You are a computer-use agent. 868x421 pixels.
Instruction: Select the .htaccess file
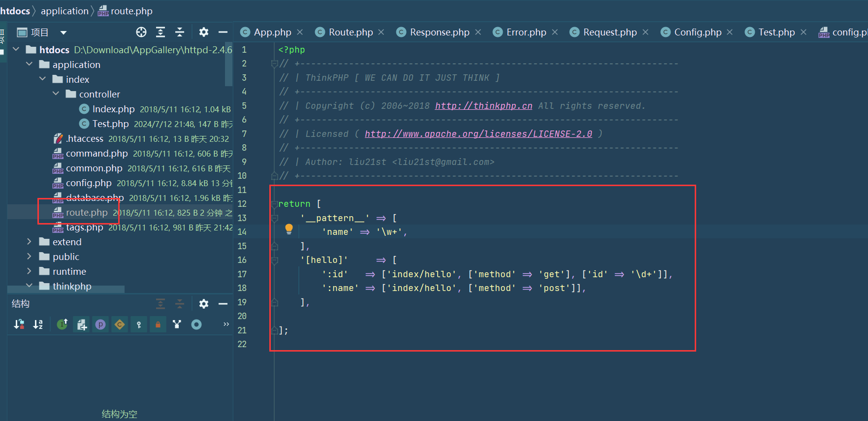pos(85,138)
